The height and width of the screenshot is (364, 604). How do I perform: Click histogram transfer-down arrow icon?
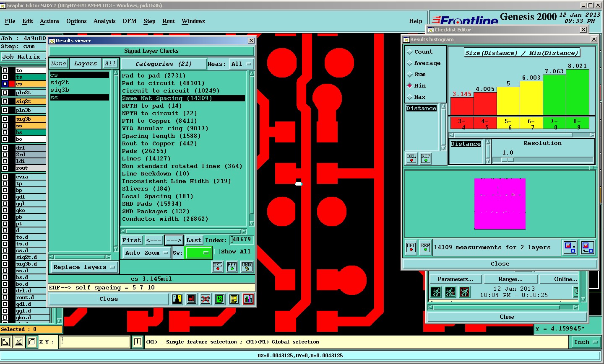[x=570, y=248]
